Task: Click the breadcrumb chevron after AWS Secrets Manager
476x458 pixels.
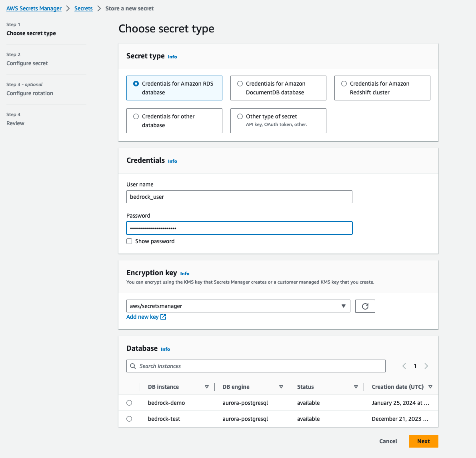Action: coord(68,8)
